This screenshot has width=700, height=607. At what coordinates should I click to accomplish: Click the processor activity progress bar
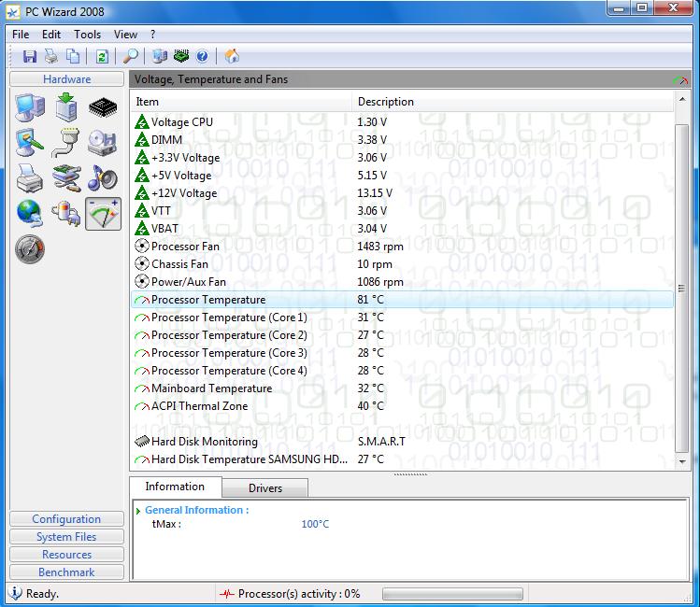[x=452, y=594]
